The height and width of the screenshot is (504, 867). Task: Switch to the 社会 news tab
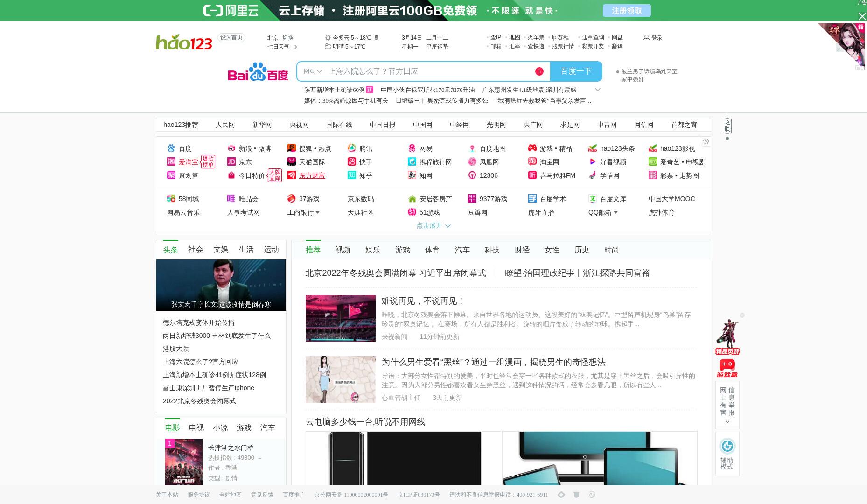point(196,250)
